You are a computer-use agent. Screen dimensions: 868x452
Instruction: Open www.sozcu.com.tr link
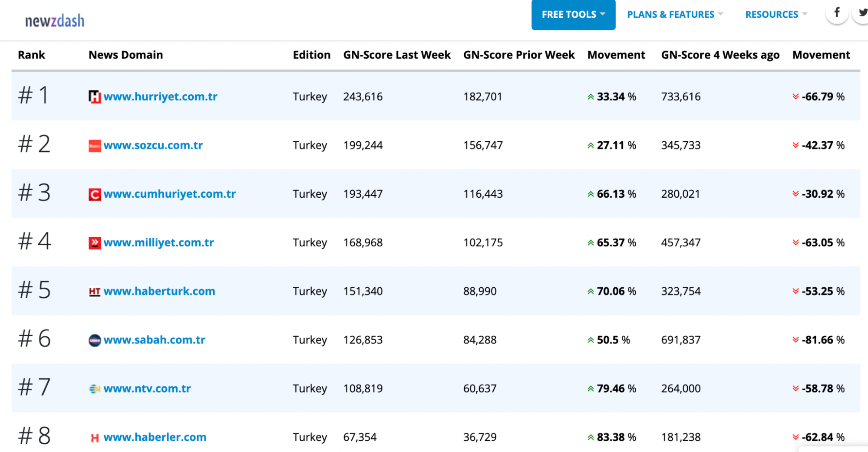(x=153, y=145)
